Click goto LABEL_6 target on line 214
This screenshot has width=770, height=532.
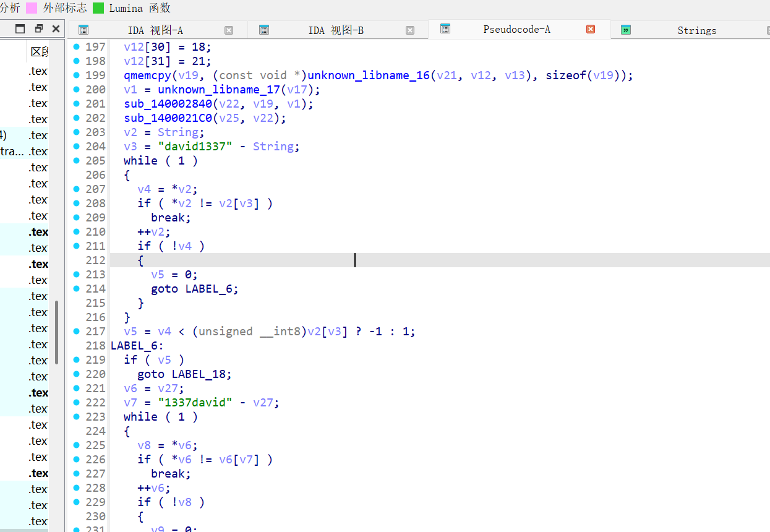point(208,289)
